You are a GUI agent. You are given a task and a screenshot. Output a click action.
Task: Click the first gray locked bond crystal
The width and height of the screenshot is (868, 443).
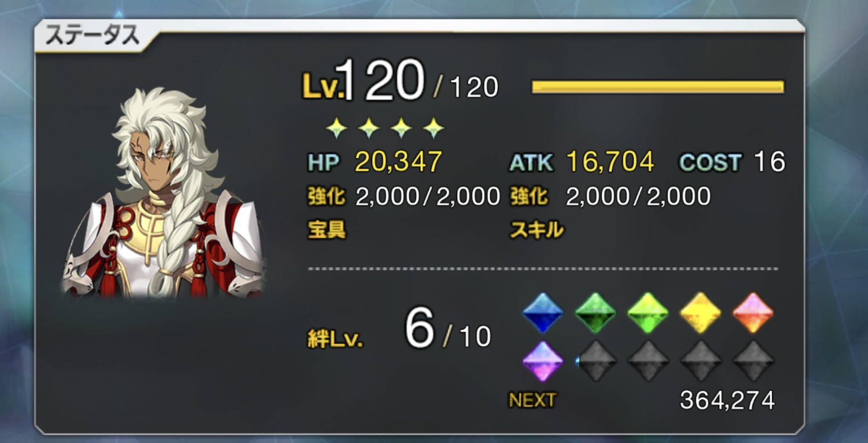click(596, 361)
